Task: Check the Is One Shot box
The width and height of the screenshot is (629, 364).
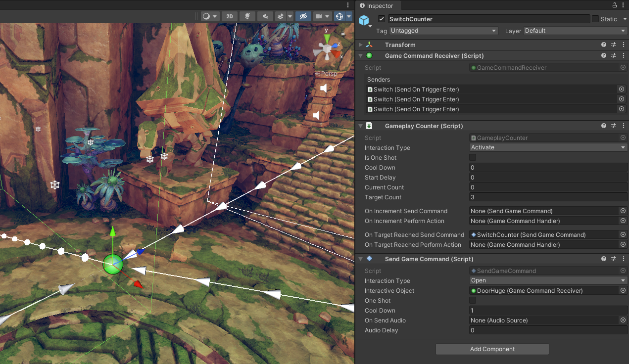Action: (473, 158)
